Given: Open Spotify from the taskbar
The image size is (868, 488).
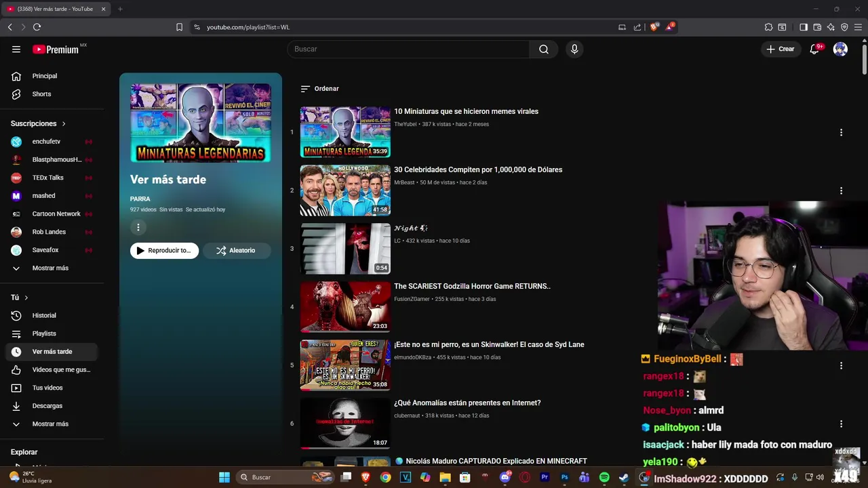Looking at the screenshot, I should point(604,477).
